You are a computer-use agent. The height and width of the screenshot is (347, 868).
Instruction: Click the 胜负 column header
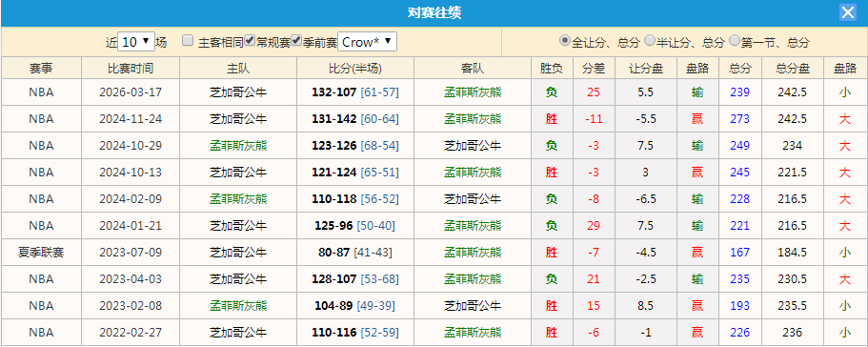552,68
